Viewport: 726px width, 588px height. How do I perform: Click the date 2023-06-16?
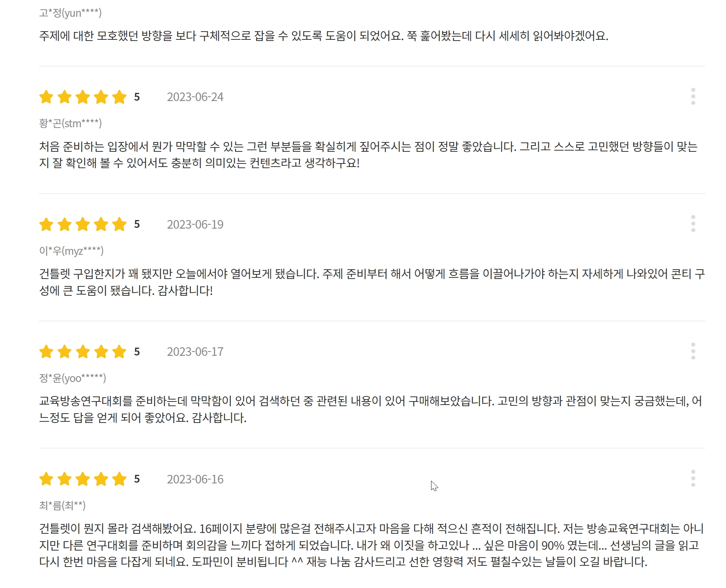(195, 479)
